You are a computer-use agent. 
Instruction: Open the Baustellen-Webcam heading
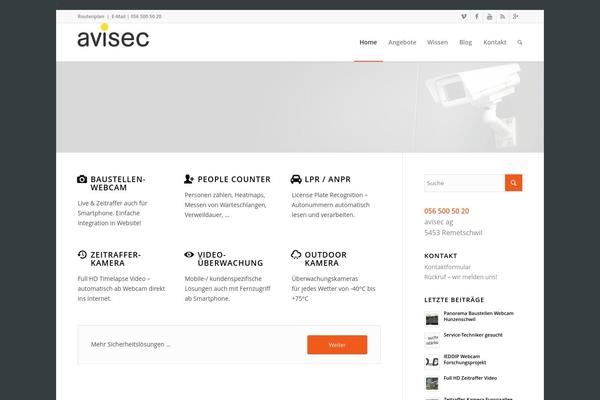[118, 183]
